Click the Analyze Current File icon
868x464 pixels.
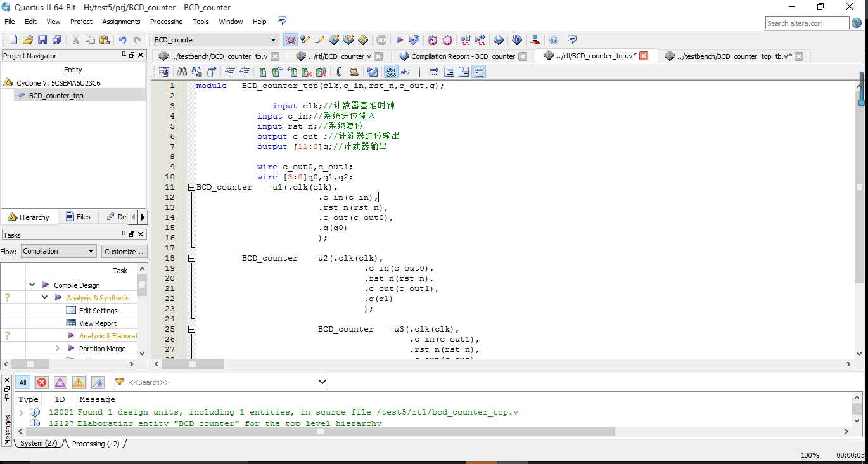tap(373, 72)
